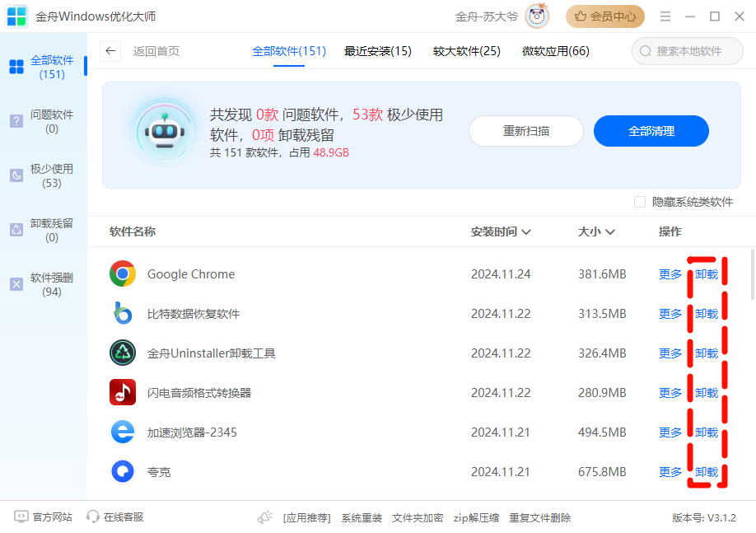Click the 返回首页 link
Image resolution: width=756 pixels, height=533 pixels.
[x=156, y=51]
